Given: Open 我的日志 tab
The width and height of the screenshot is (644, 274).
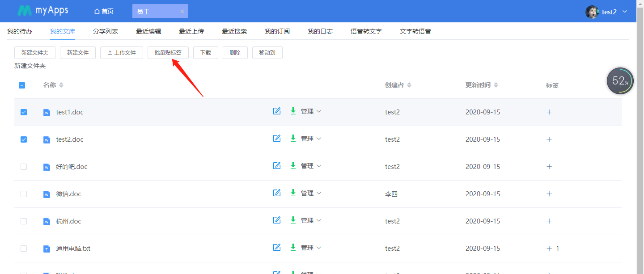Looking at the screenshot, I should coord(320,31).
